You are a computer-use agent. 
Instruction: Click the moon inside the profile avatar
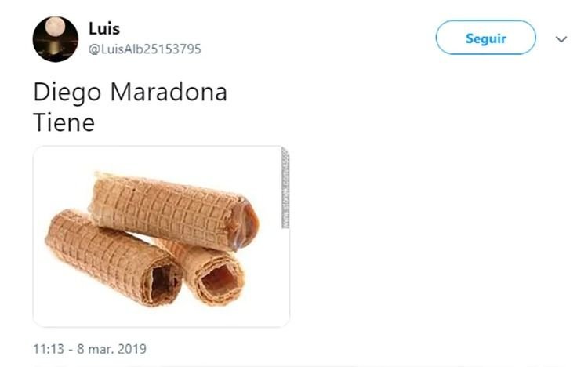click(56, 27)
